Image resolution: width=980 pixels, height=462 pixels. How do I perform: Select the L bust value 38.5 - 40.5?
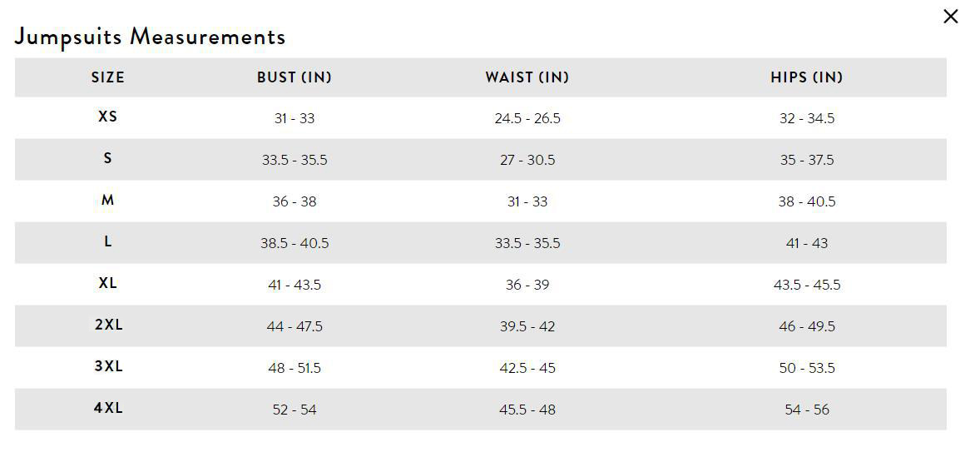click(x=294, y=243)
